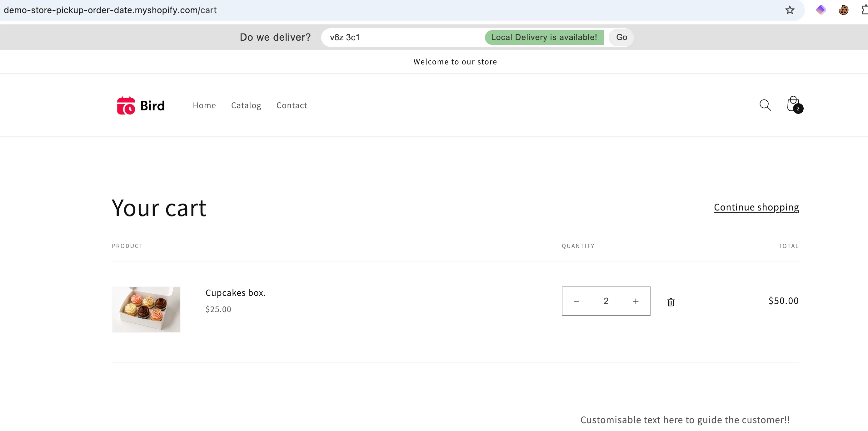Click the purple browser extension icon
Viewport: 868px width, 431px height.
(821, 10)
